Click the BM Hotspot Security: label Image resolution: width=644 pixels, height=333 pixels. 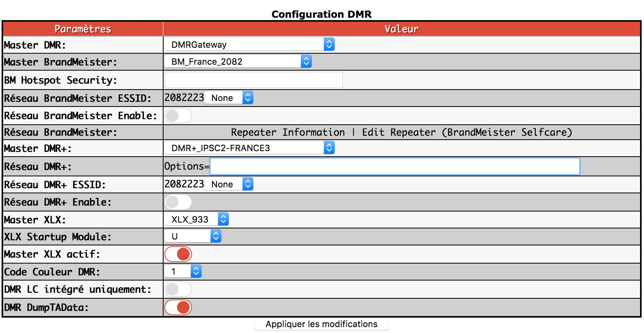61,80
